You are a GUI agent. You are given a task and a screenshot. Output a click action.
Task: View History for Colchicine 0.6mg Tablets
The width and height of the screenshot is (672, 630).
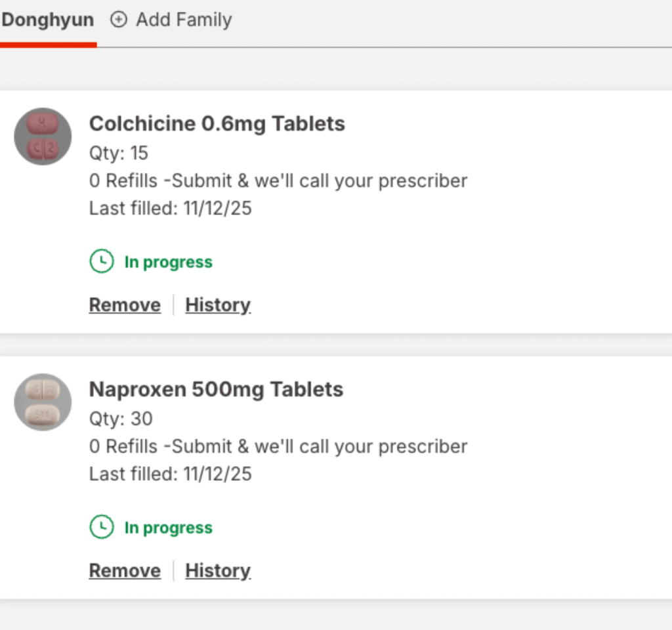(x=218, y=305)
